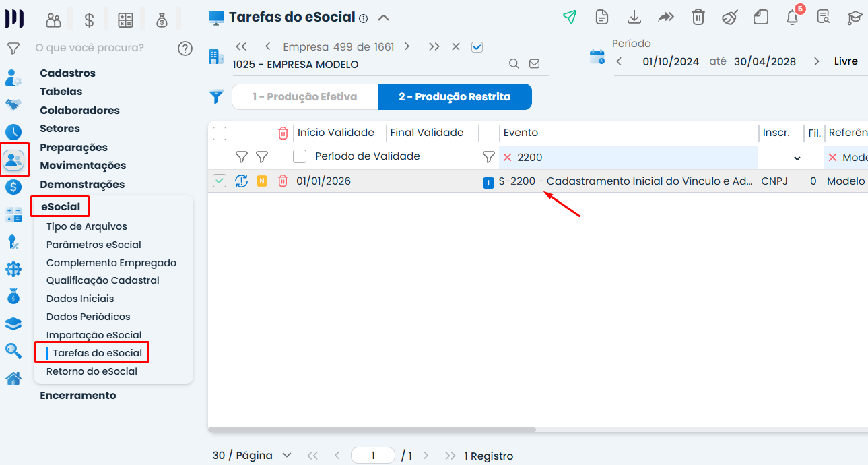Viewport: 868px width, 465px height.
Task: Jump to the first company with double left arrows
Action: (241, 46)
